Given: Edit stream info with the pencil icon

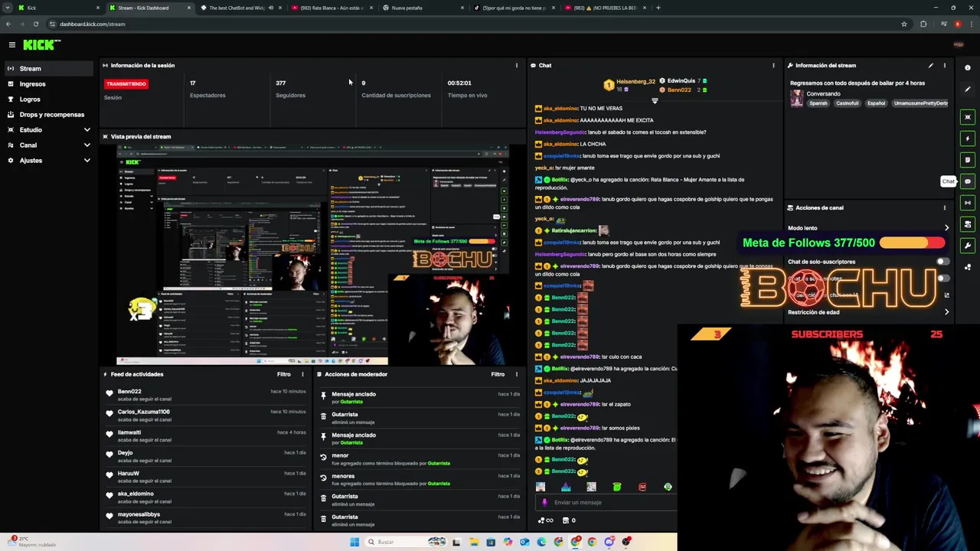Looking at the screenshot, I should pyautogui.click(x=931, y=65).
